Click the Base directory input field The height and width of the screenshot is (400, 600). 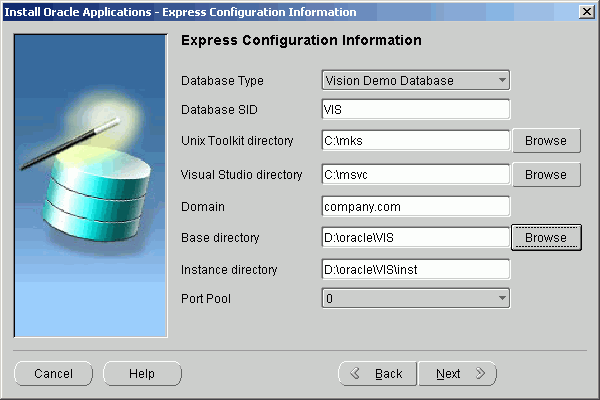coord(416,238)
